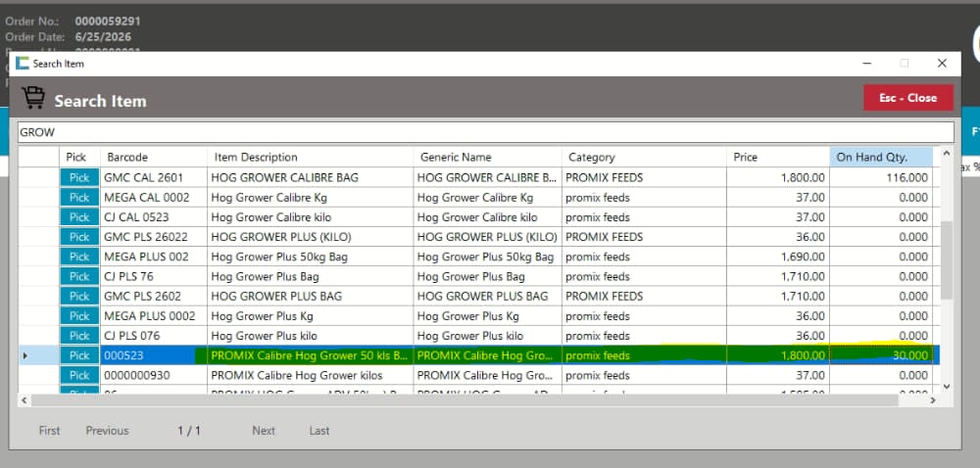Viewport: 980px width, 468px height.
Task: Click the Order No. 0000059291 in background window
Action: [108, 22]
